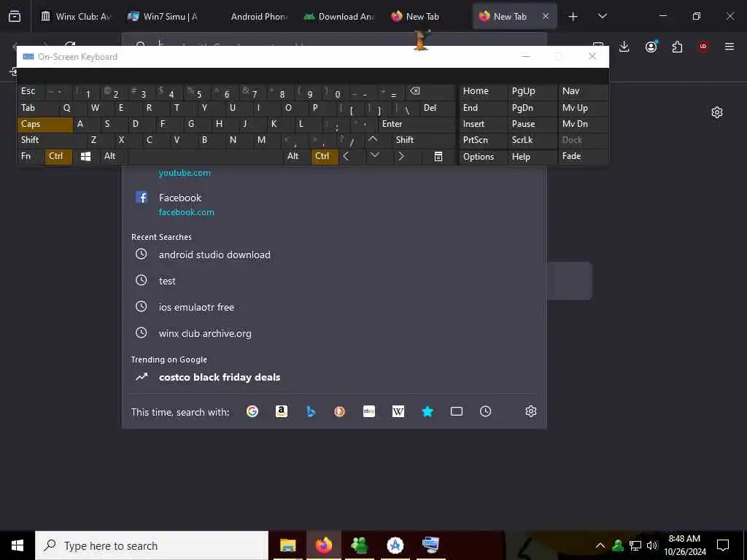Search this time with Amazon icon

(282, 411)
